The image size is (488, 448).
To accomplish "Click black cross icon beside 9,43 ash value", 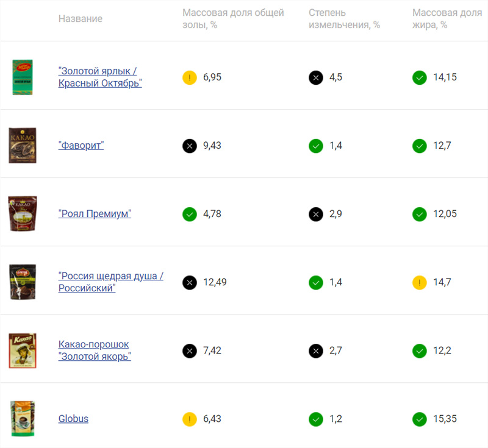I will pos(190,146).
